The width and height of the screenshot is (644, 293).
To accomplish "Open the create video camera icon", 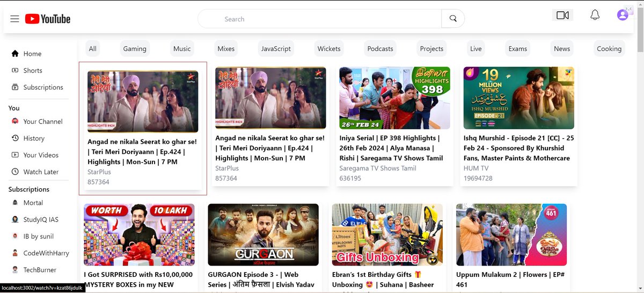I will point(562,15).
